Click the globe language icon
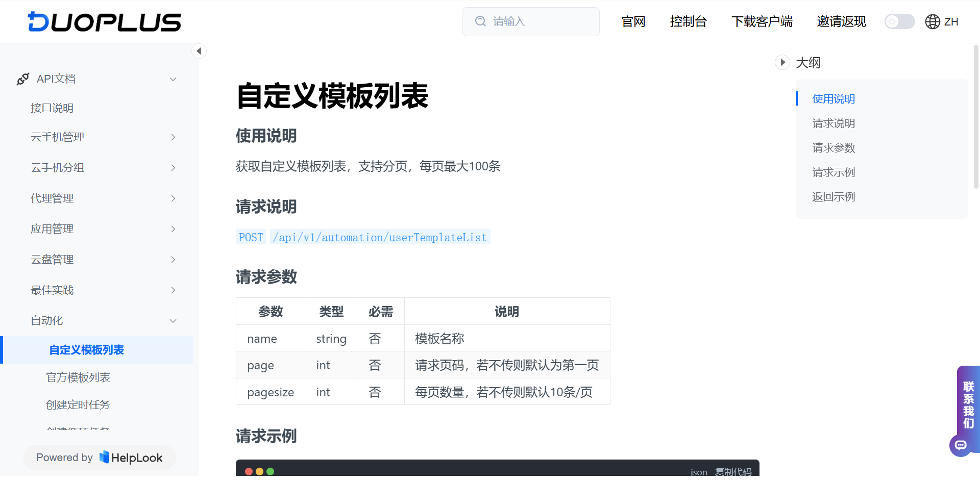The width and height of the screenshot is (980, 483). point(933,21)
